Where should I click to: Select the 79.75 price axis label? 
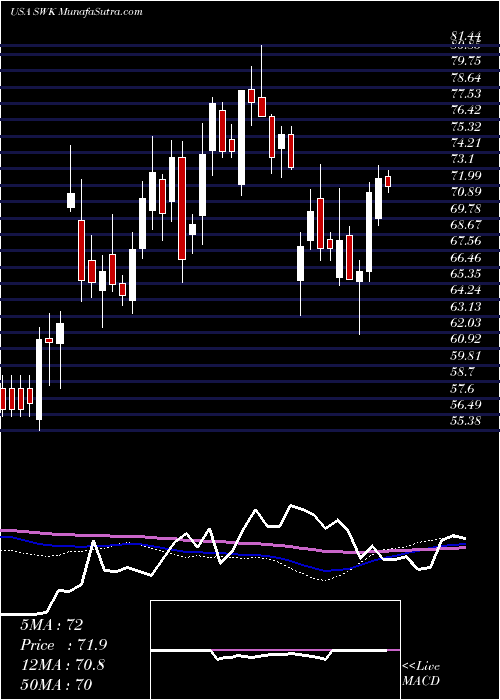(465, 61)
